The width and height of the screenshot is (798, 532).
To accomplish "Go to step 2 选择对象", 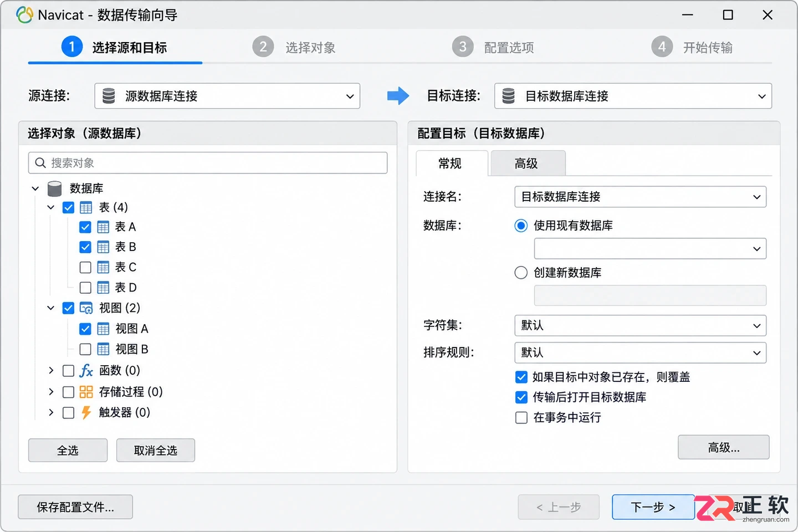I will point(294,47).
